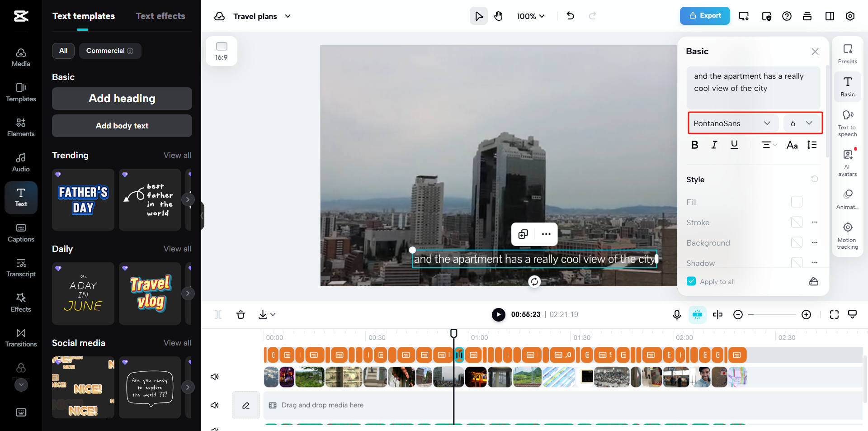This screenshot has width=868, height=431.
Task: Toggle Apply to all checkbox
Action: click(x=691, y=281)
